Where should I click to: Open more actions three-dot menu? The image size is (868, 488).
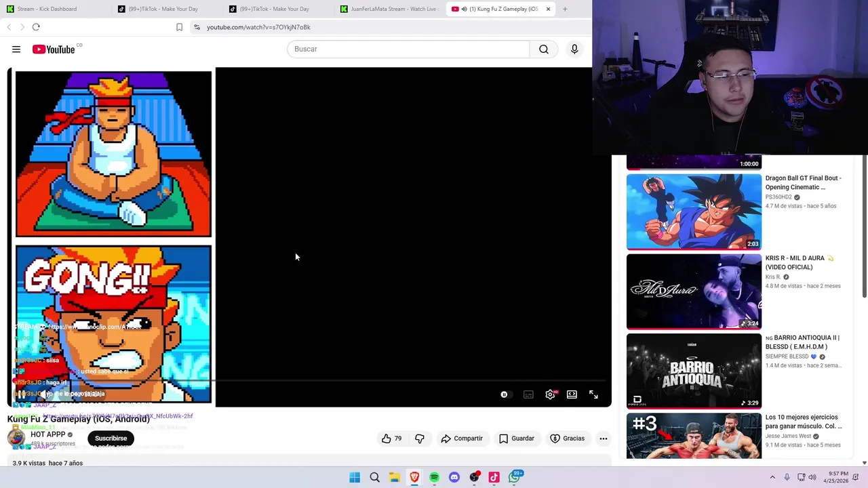(603, 439)
